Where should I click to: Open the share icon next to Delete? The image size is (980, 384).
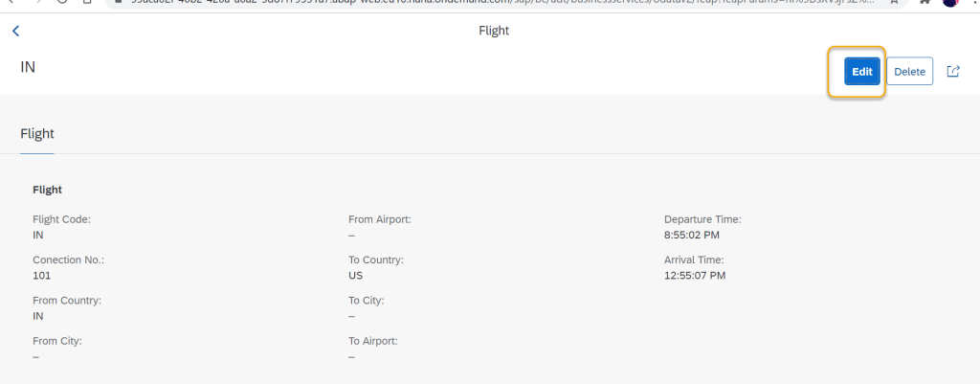953,72
